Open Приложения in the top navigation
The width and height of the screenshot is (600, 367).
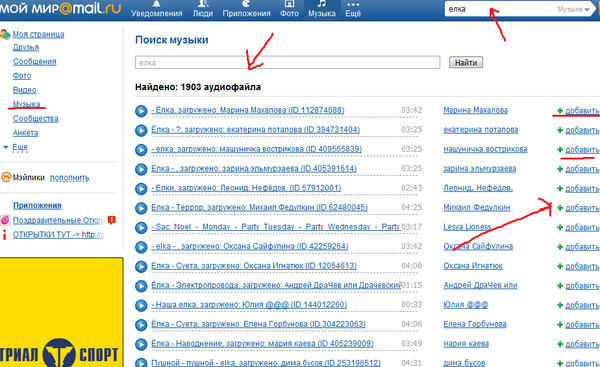coord(246,9)
